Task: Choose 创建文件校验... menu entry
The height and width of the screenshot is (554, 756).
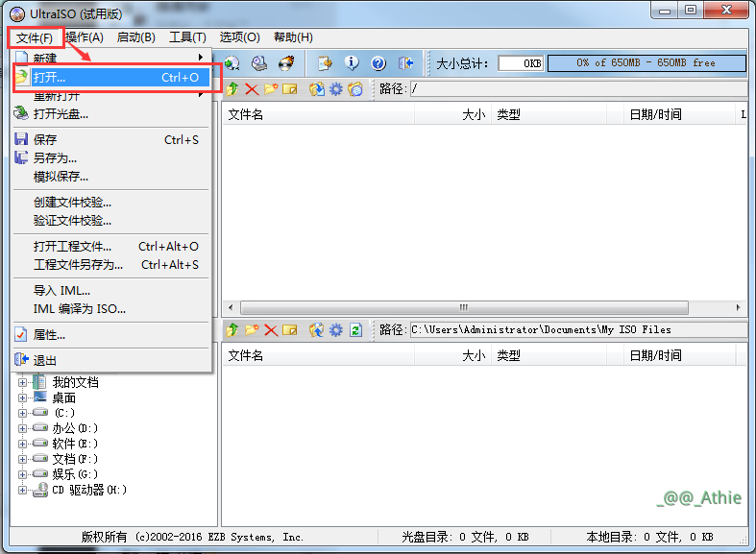Action: (x=111, y=203)
